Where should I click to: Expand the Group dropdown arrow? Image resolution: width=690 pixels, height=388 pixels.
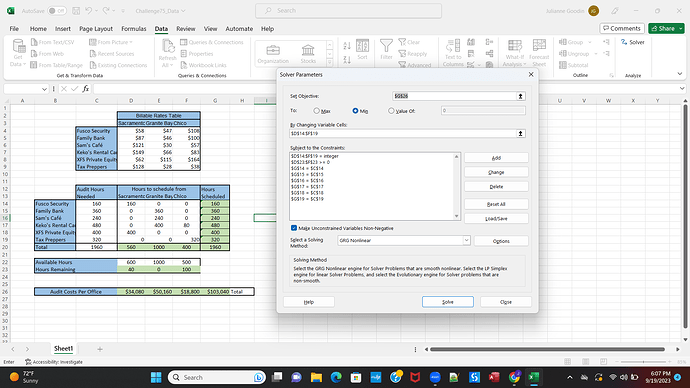pos(590,42)
